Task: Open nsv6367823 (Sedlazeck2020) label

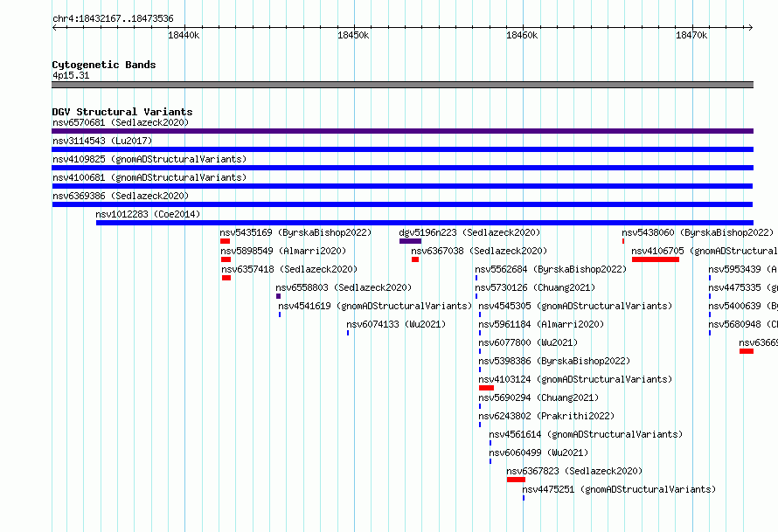Action: tap(574, 471)
